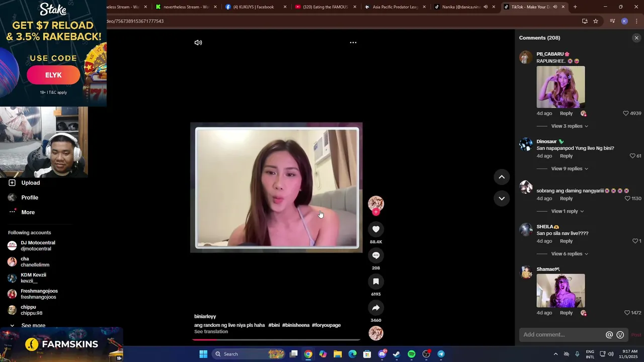The height and width of the screenshot is (362, 644).
Task: Open PB_CABARU's purple sticker image
Action: coord(560,87)
